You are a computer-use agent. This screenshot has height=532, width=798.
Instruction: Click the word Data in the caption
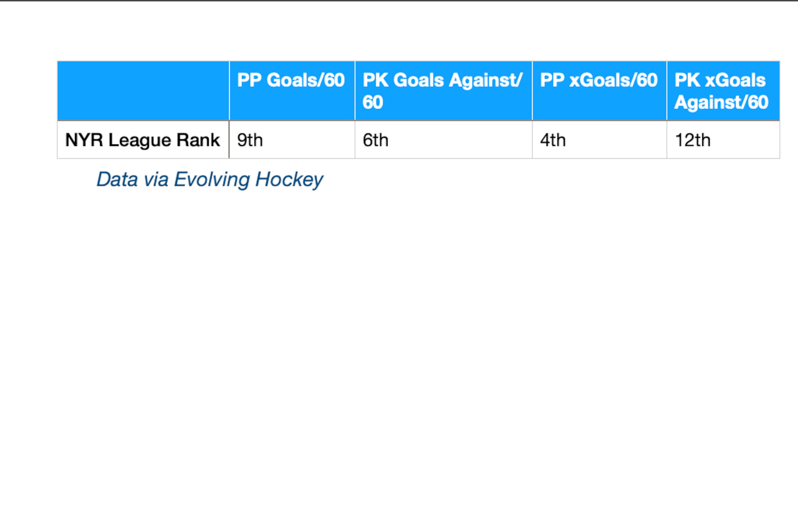pyautogui.click(x=117, y=179)
